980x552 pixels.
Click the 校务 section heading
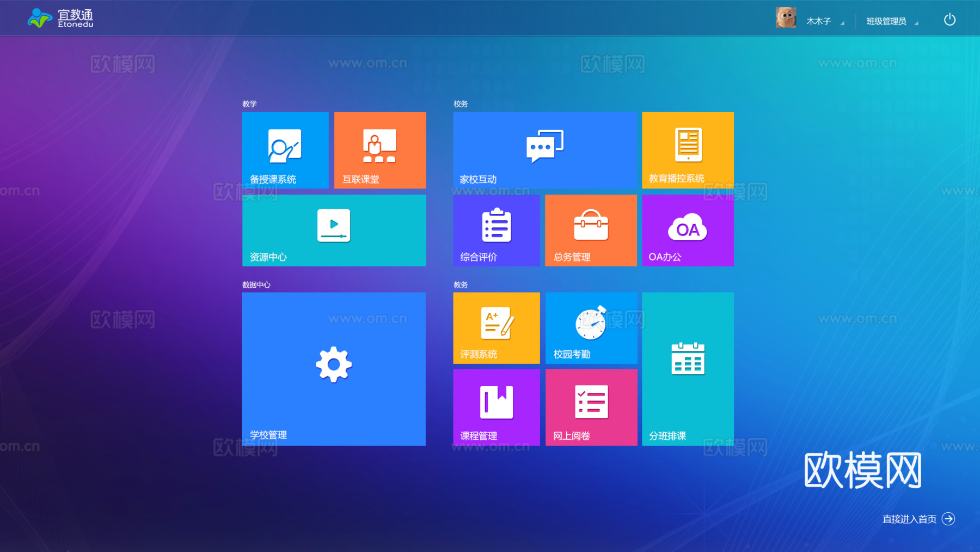pos(461,104)
